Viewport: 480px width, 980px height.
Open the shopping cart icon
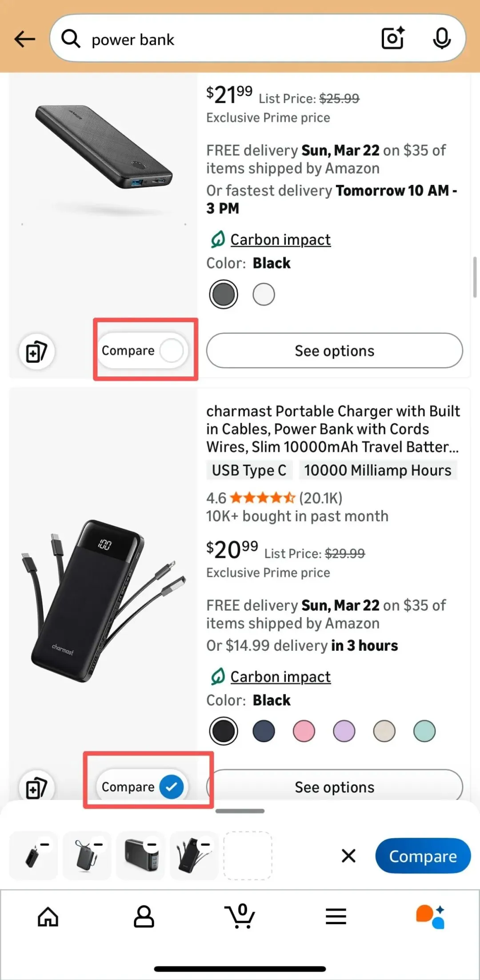240,916
